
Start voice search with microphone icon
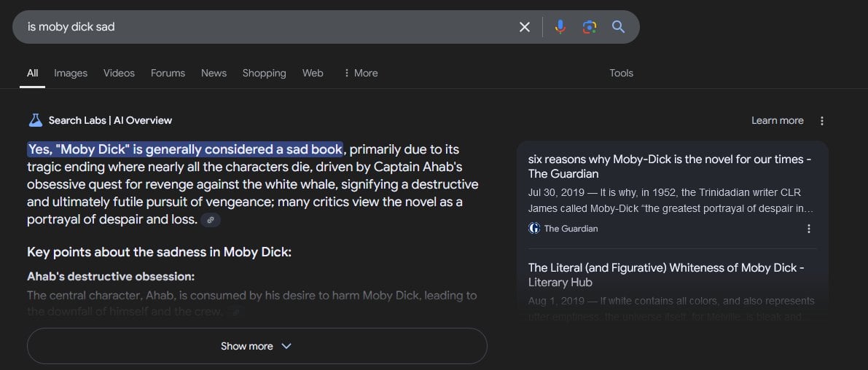point(560,26)
